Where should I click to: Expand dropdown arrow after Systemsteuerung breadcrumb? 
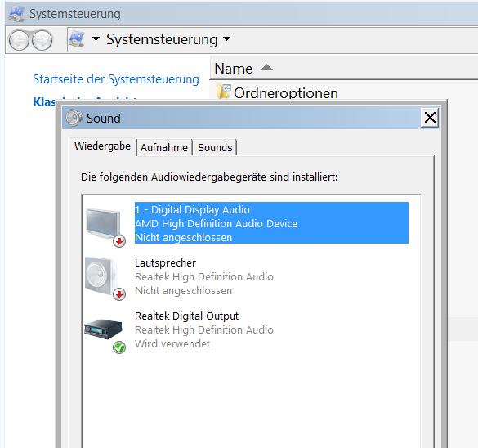(x=226, y=38)
